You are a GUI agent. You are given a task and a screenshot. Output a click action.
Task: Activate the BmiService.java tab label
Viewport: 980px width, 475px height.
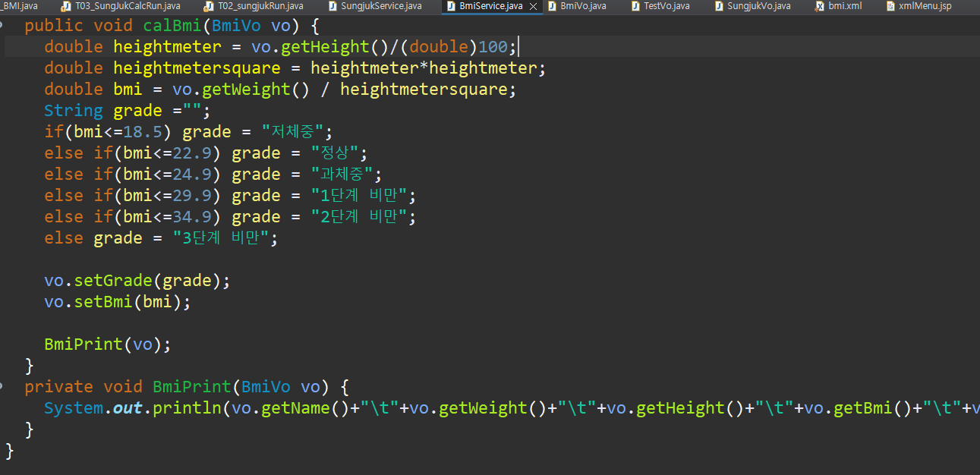pos(490,6)
